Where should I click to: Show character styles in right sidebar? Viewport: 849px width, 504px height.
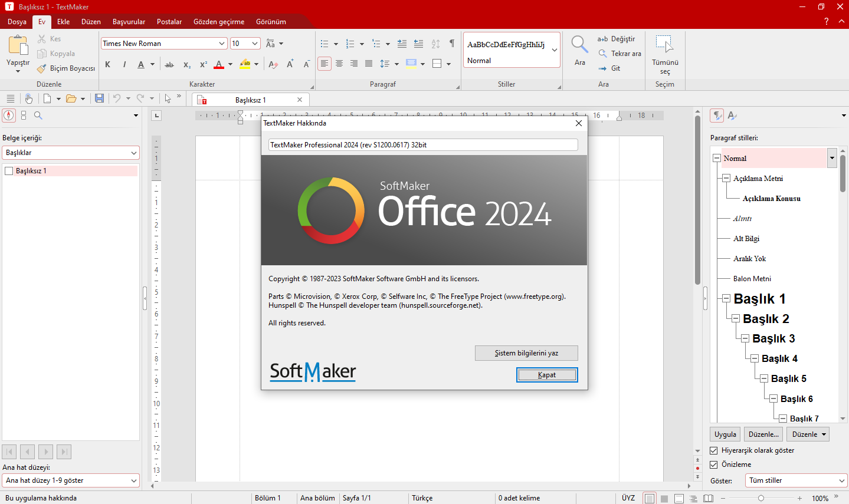click(732, 116)
